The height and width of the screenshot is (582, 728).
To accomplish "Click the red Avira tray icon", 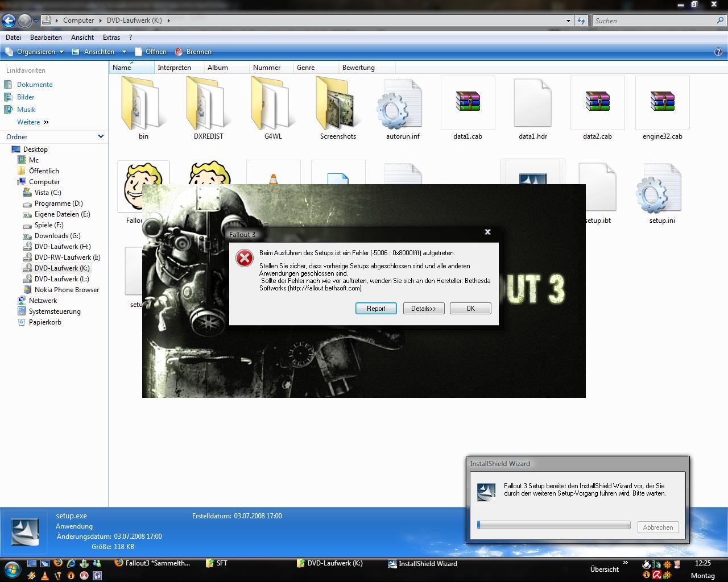I will 656,575.
